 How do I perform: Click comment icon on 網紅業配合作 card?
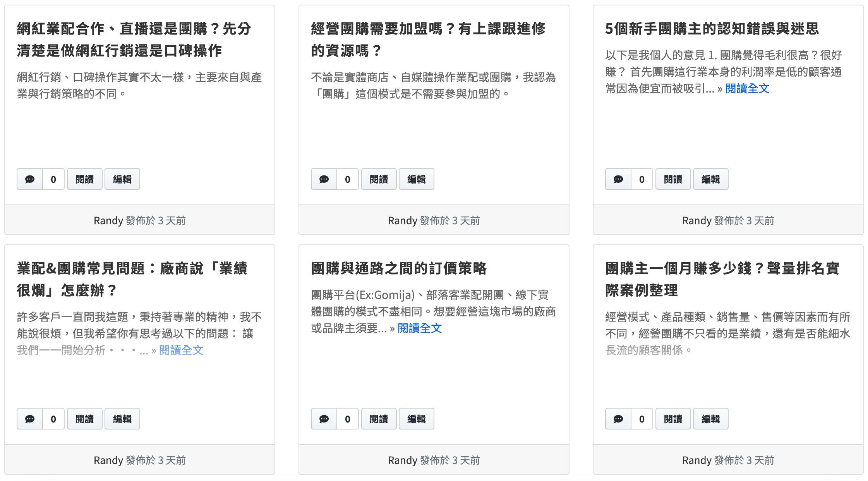(x=30, y=179)
